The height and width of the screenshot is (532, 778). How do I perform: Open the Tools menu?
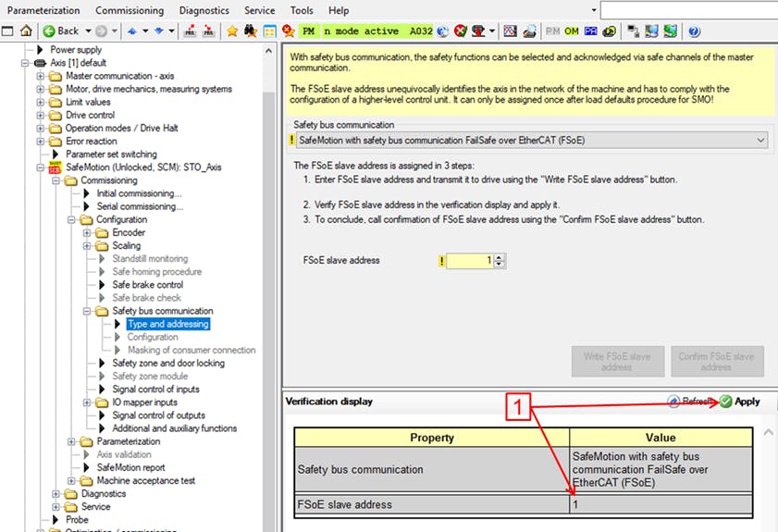pyautogui.click(x=302, y=10)
